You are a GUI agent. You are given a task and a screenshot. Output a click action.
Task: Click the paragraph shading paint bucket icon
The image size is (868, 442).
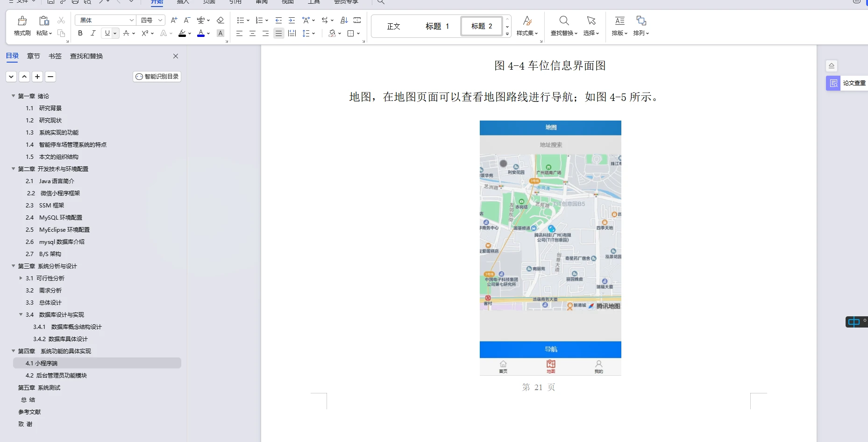pyautogui.click(x=332, y=33)
